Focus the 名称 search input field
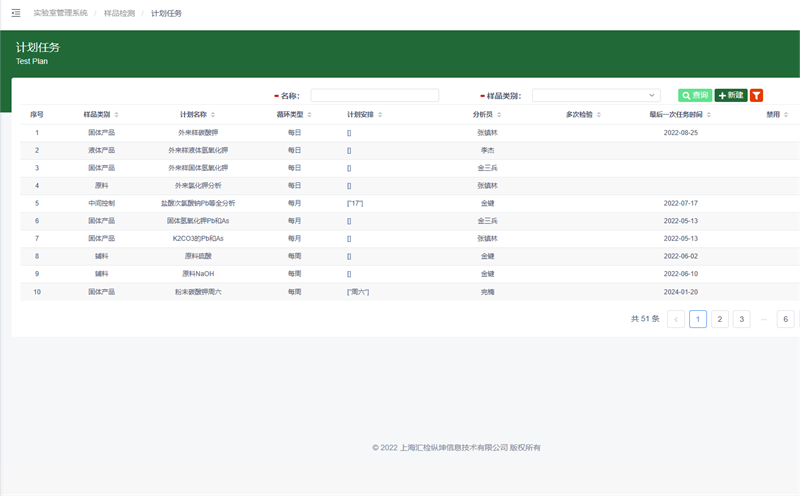This screenshot has height=496, width=800. (374, 95)
